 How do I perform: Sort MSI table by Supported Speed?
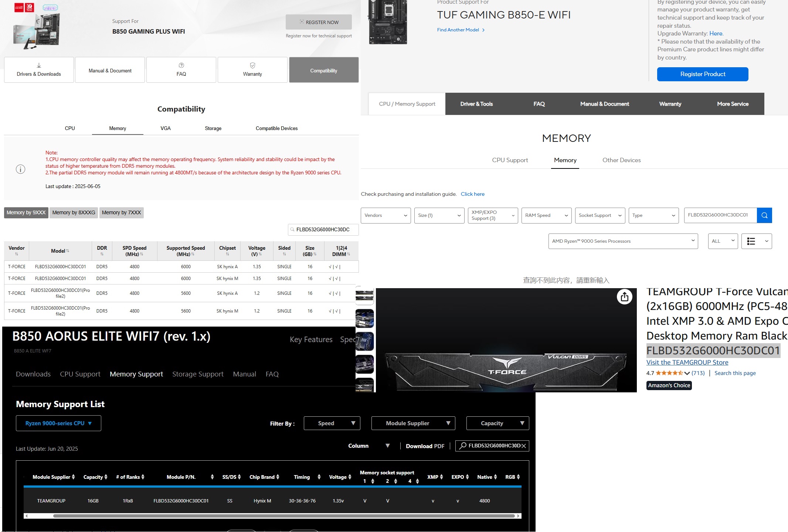tap(193, 254)
